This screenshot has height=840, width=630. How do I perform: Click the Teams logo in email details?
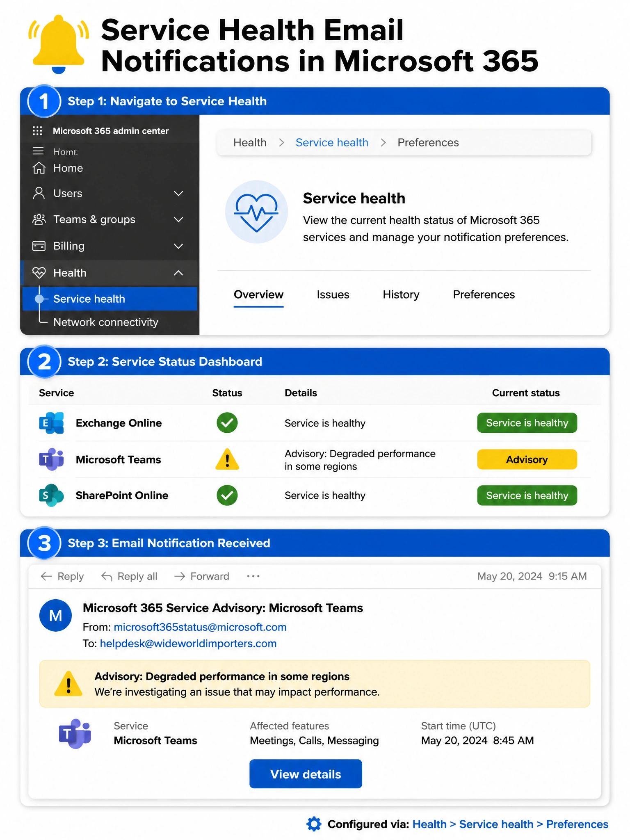click(x=75, y=733)
